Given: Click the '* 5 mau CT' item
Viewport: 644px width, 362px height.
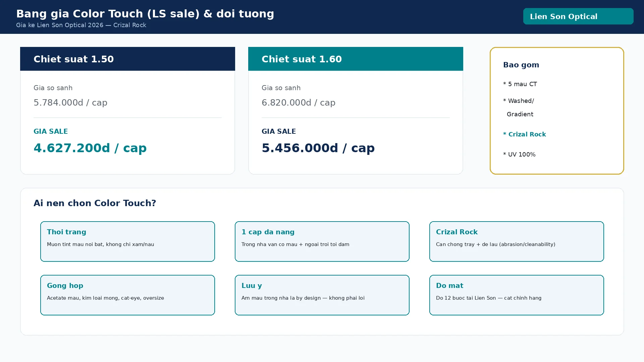Looking at the screenshot, I should tap(520, 84).
